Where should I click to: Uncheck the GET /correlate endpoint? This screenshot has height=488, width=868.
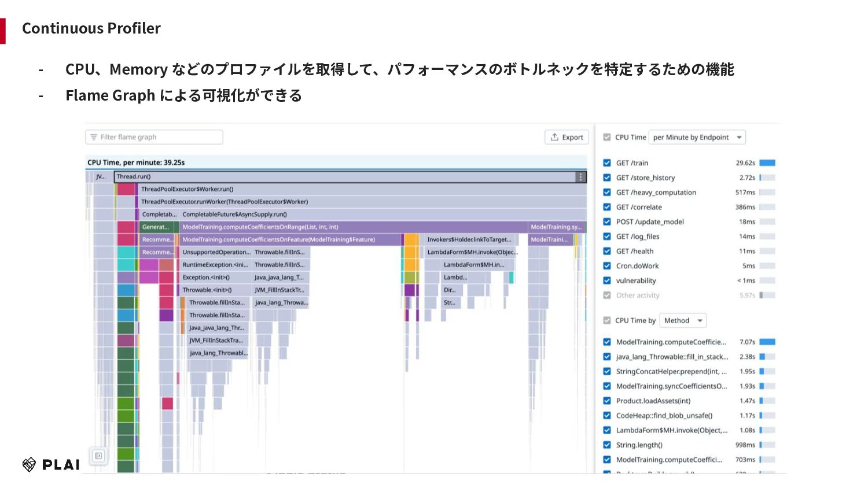607,207
